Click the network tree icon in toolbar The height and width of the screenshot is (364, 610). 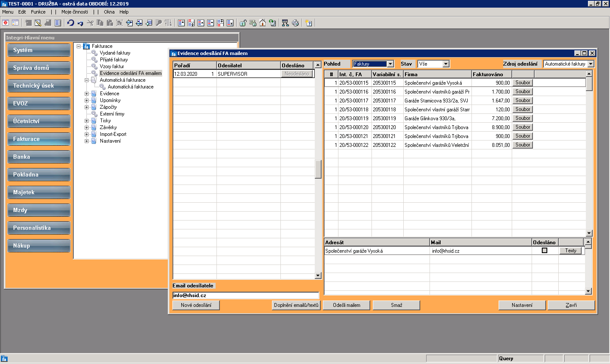point(286,23)
